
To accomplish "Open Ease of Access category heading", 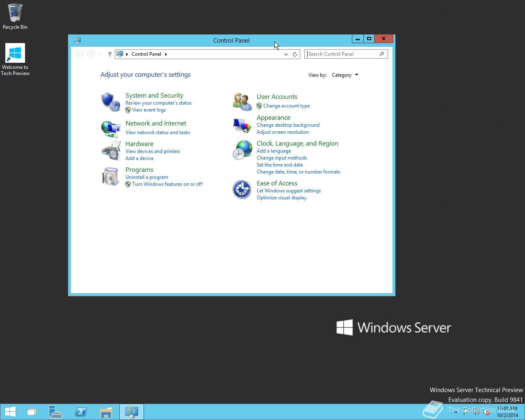I will click(x=277, y=183).
